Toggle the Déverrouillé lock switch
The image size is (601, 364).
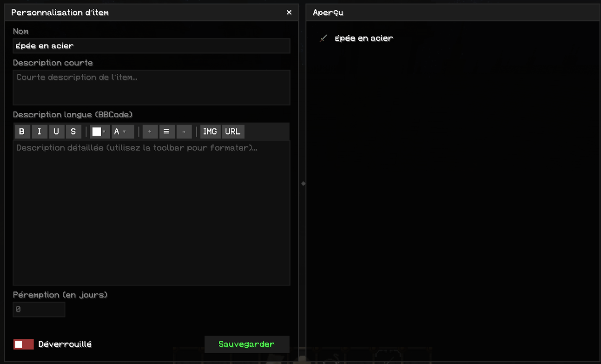click(x=23, y=344)
